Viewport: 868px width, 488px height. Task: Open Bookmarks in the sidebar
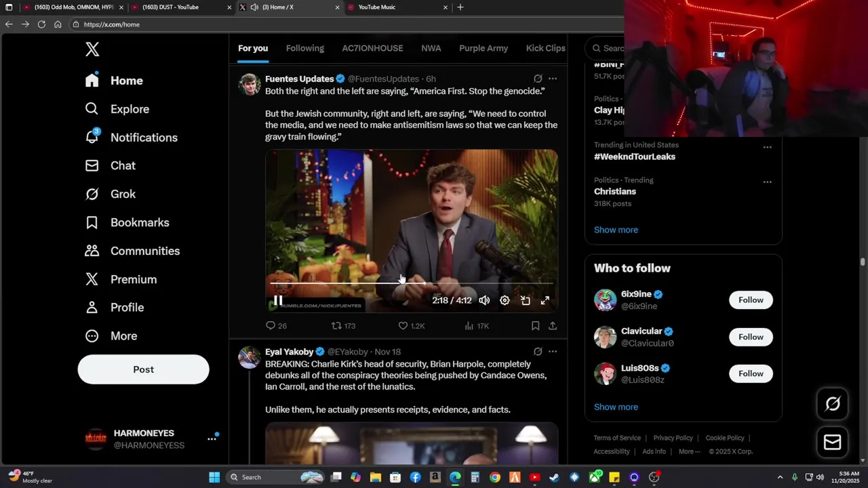tap(127, 222)
